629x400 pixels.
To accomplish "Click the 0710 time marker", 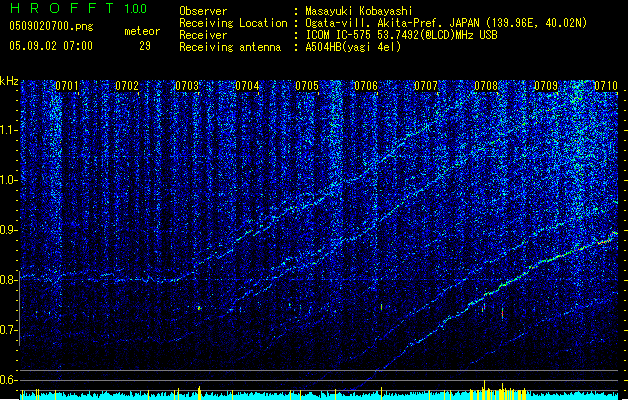I will point(606,86).
